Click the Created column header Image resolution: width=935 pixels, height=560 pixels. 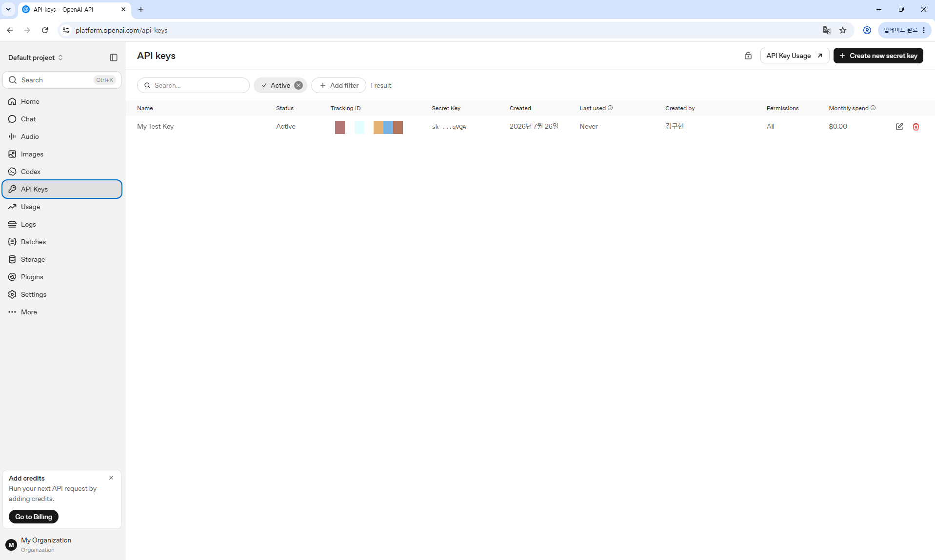click(x=520, y=108)
